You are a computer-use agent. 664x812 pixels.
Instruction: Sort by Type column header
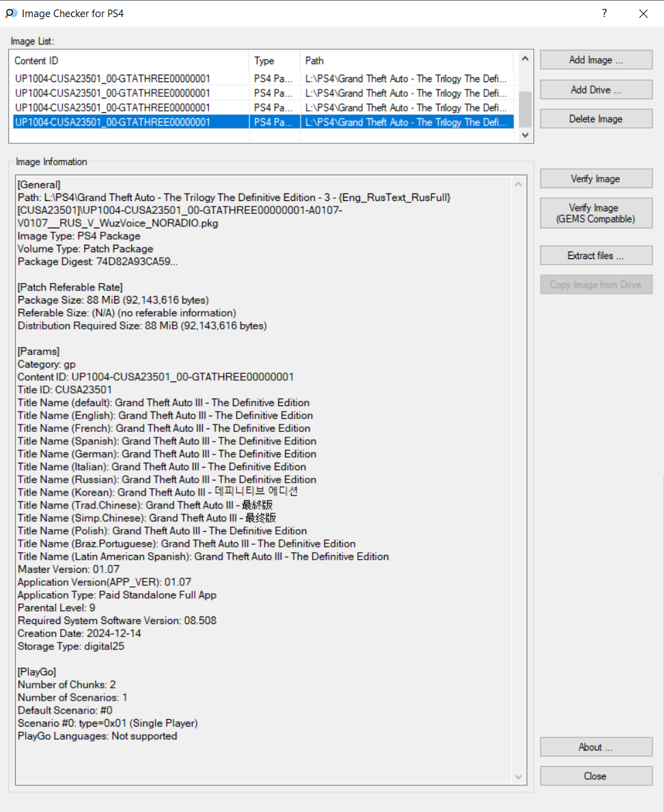click(x=275, y=61)
